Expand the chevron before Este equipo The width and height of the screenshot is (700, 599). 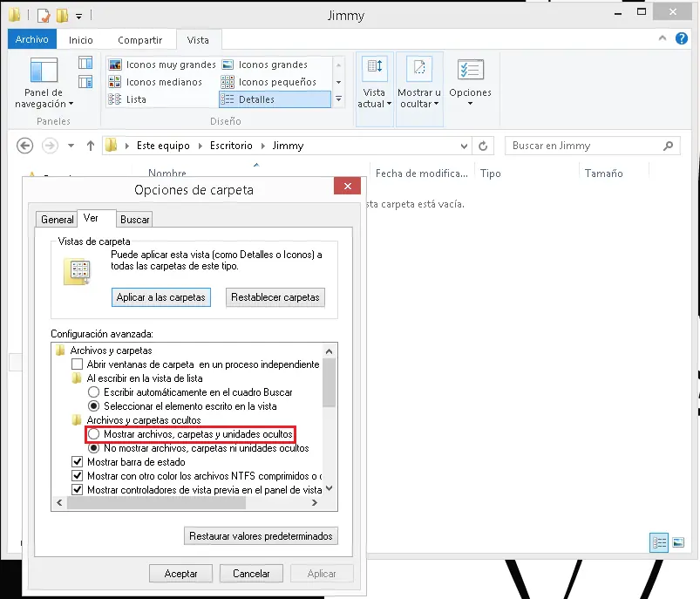pyautogui.click(x=127, y=146)
